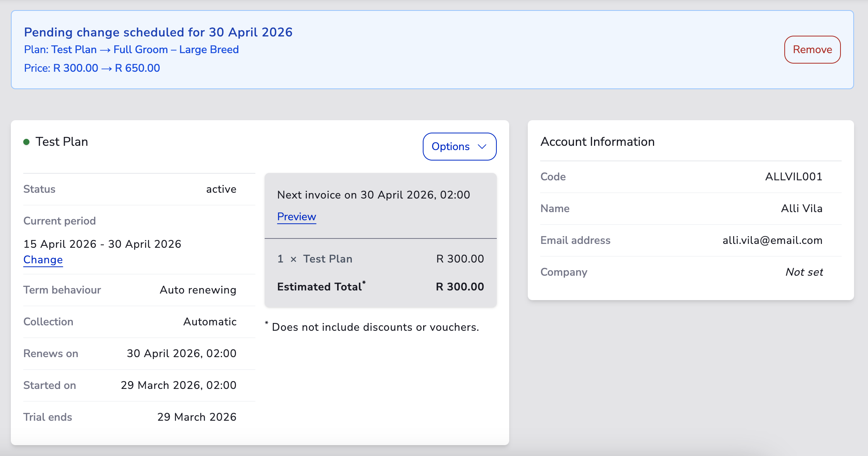The height and width of the screenshot is (456, 868).
Task: Click the Renews on date value
Action: [x=181, y=354]
